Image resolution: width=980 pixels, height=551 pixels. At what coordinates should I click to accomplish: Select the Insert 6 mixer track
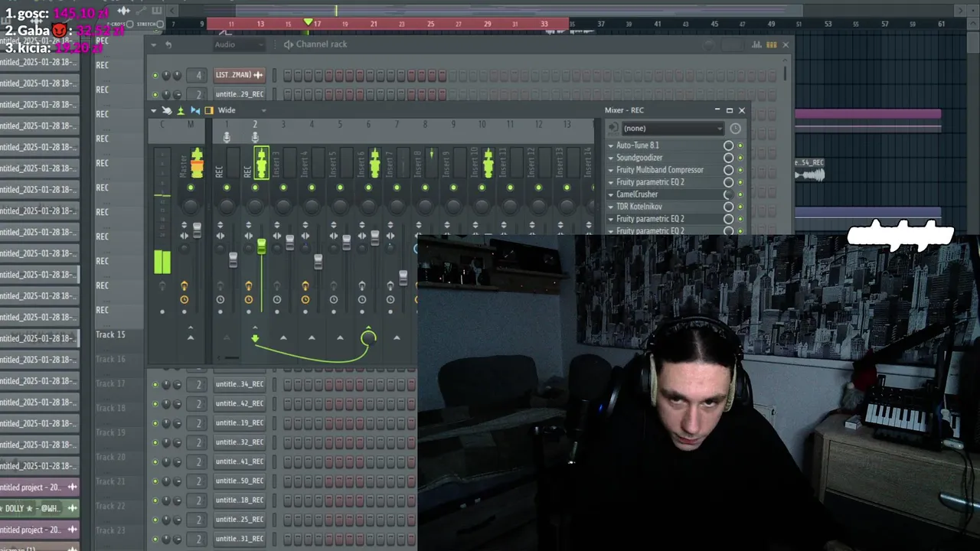[x=367, y=164]
